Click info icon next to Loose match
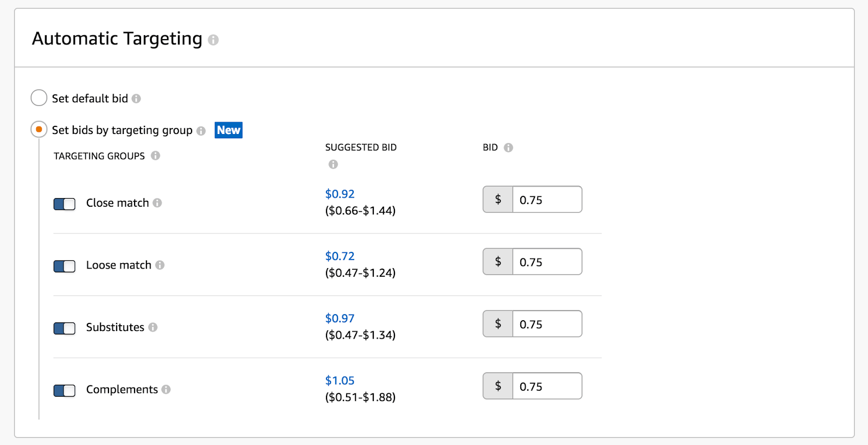868x445 pixels. tap(160, 265)
